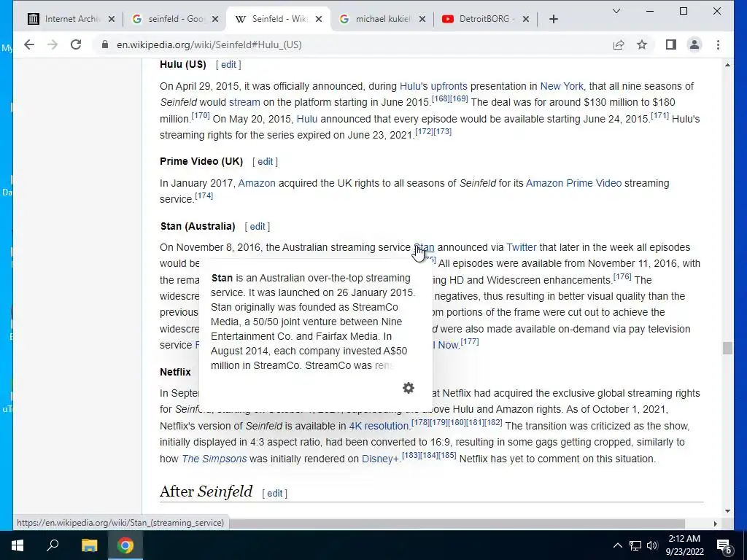Open the Twitter link
747x560 pixels.
pyautogui.click(x=521, y=248)
